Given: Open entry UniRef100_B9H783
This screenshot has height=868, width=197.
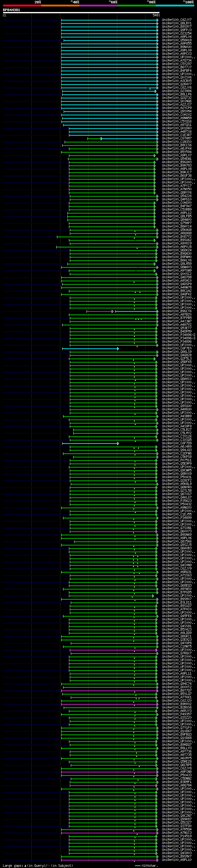Looking at the screenshot, I should tap(177, 165).
